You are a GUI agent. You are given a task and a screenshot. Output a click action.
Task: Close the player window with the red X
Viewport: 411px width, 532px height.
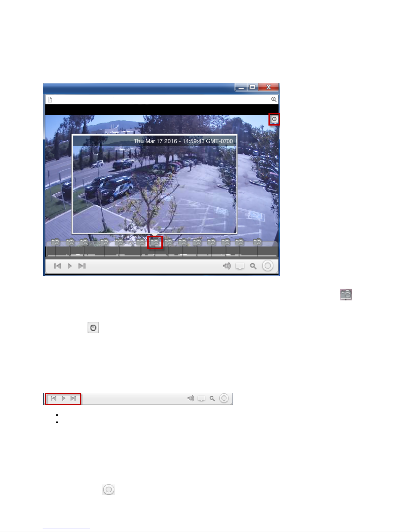(x=268, y=87)
